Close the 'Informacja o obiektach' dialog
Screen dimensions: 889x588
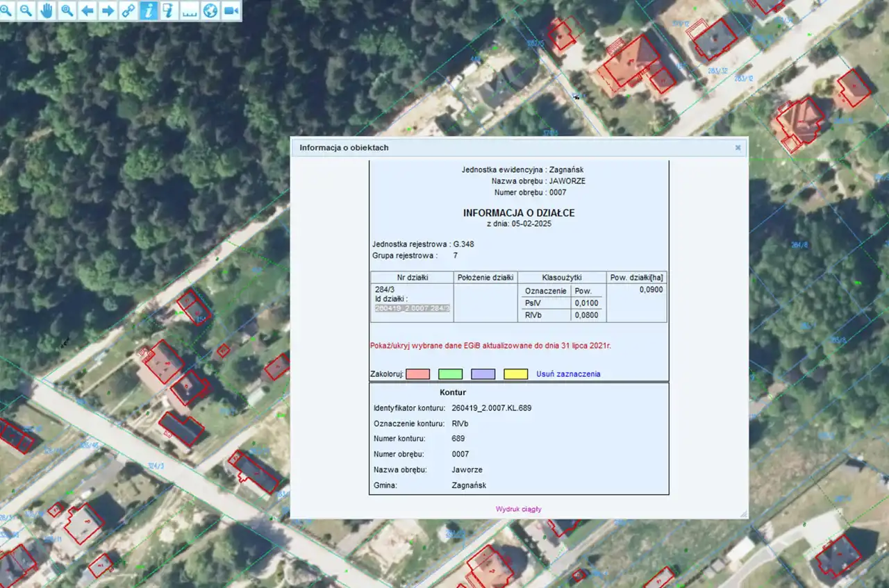[738, 148]
